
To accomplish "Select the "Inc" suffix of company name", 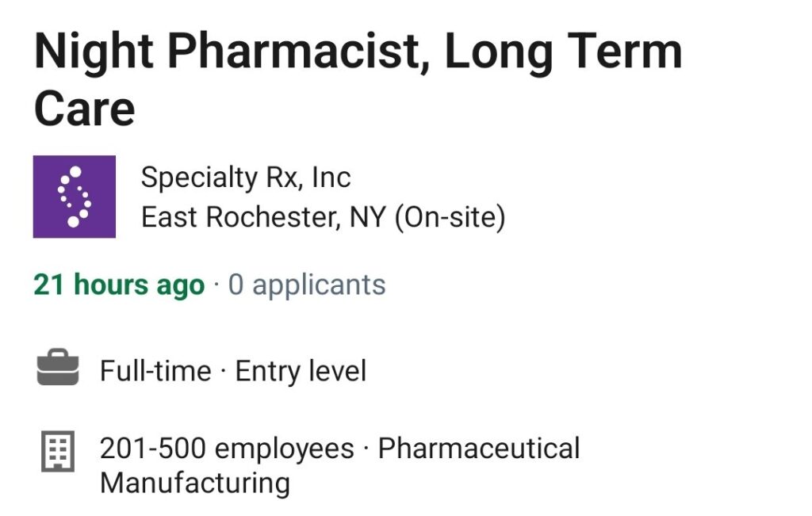I will coord(331,178).
